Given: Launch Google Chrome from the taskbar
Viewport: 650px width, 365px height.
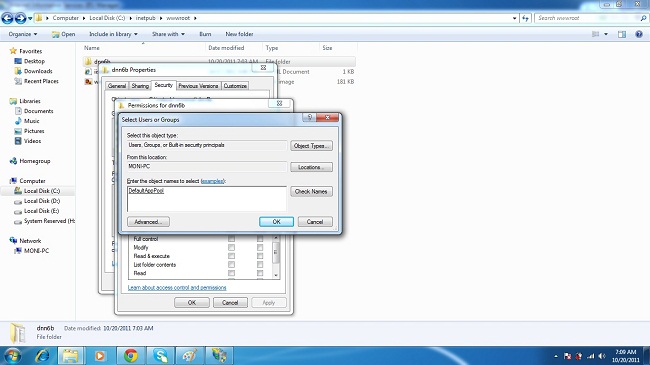Looking at the screenshot, I should [131, 355].
